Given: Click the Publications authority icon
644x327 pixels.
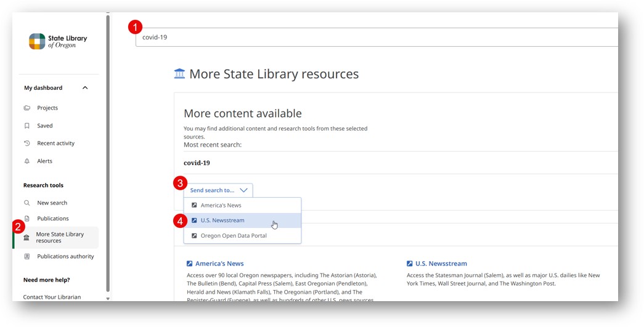Looking at the screenshot, I should pos(27,257).
